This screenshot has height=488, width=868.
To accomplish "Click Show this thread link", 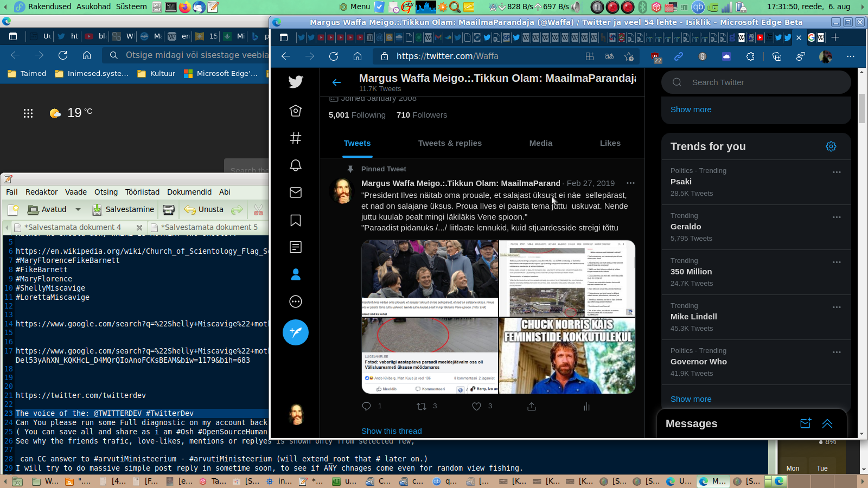I will [x=392, y=431].
